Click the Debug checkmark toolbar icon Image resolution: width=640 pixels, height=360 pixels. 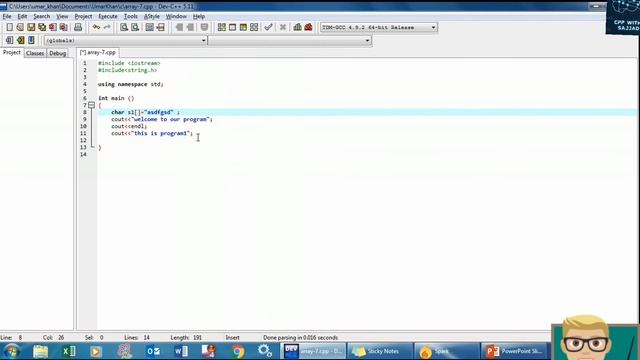268,27
